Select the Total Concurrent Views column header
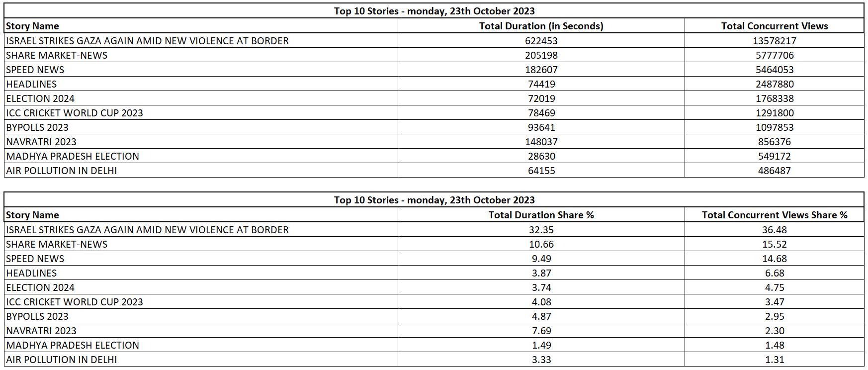The width and height of the screenshot is (868, 370). point(774,26)
